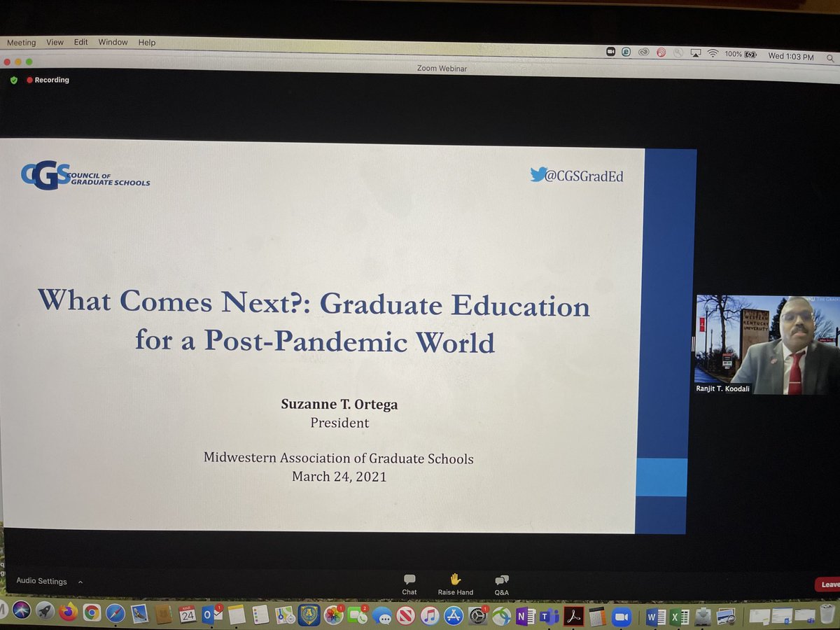Open Adobe Acrobat from the Dock
The width and height of the screenshot is (840, 630).
573,617
